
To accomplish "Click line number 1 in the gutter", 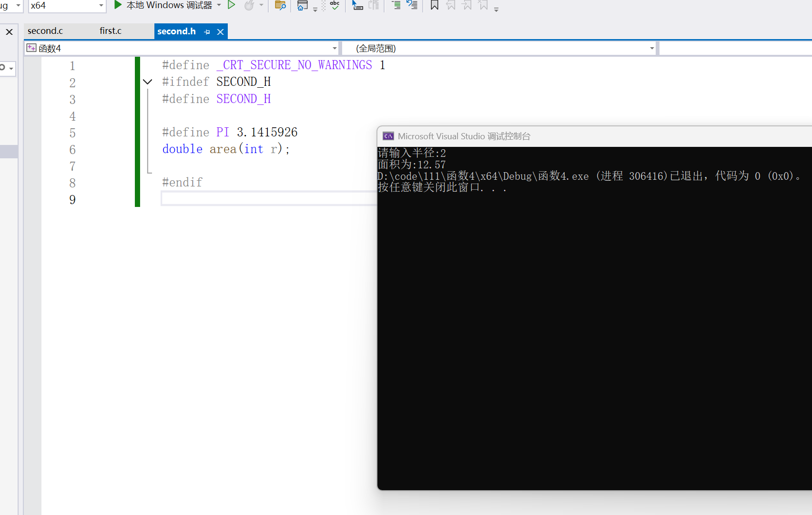I will tap(72, 66).
